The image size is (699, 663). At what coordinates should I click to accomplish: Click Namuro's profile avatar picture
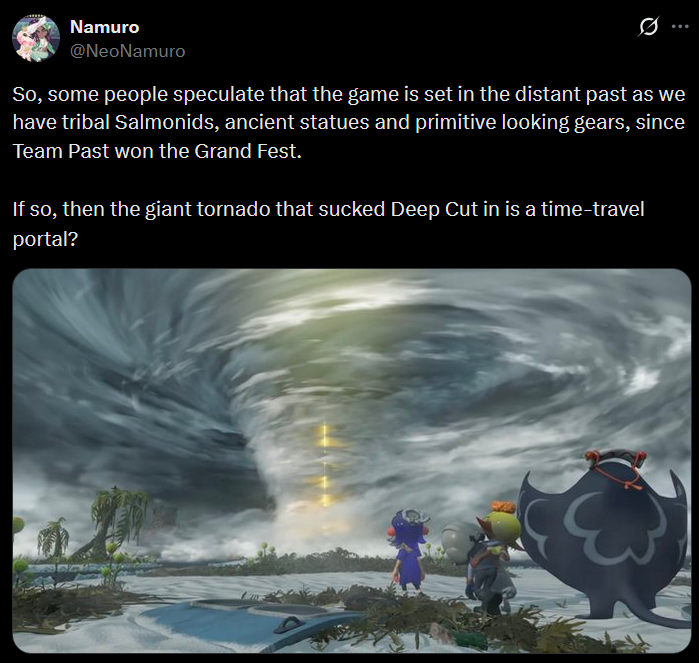pyautogui.click(x=36, y=38)
